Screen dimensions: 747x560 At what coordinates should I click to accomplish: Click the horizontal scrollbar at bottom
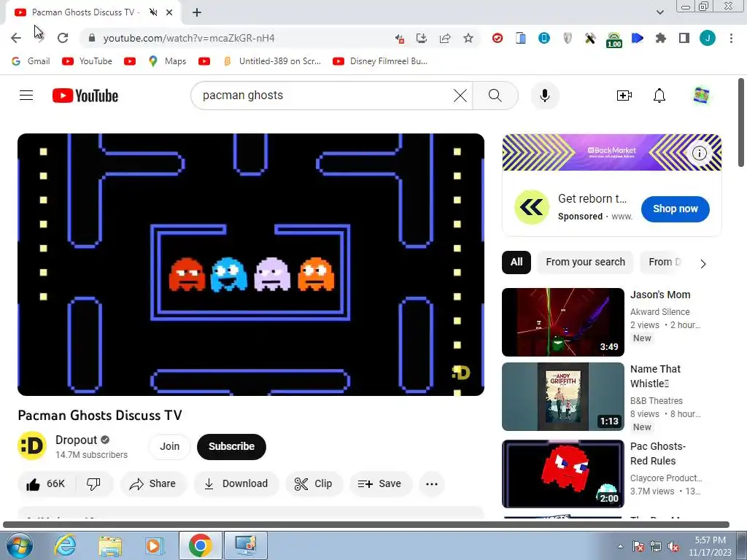click(x=366, y=525)
